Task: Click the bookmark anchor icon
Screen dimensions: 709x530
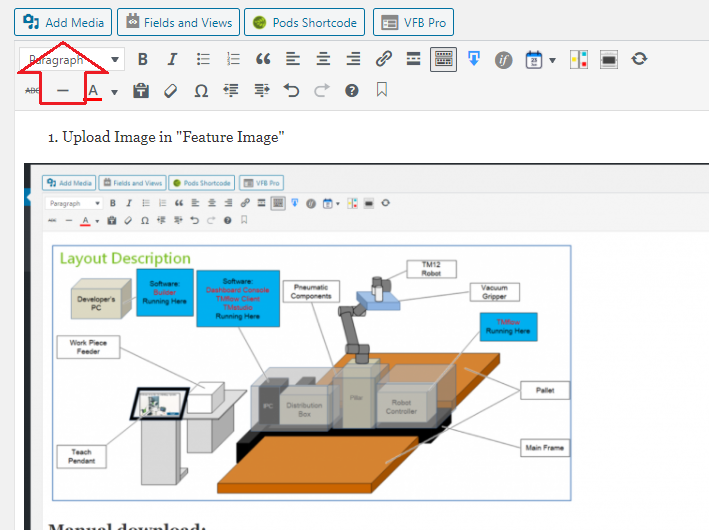Action: [382, 90]
